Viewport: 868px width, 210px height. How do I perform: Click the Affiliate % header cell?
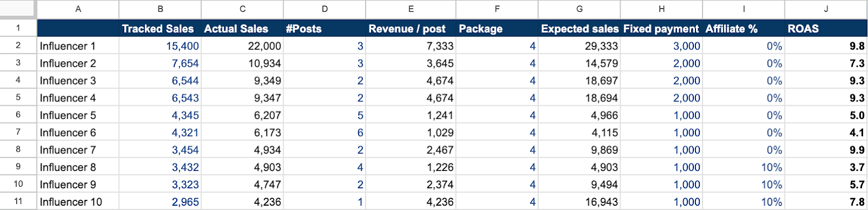[x=743, y=29]
